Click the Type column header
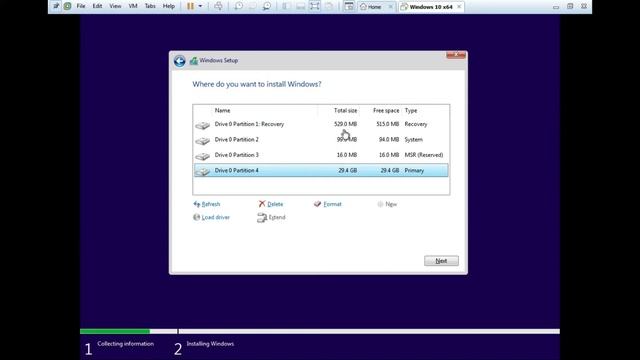 click(411, 111)
